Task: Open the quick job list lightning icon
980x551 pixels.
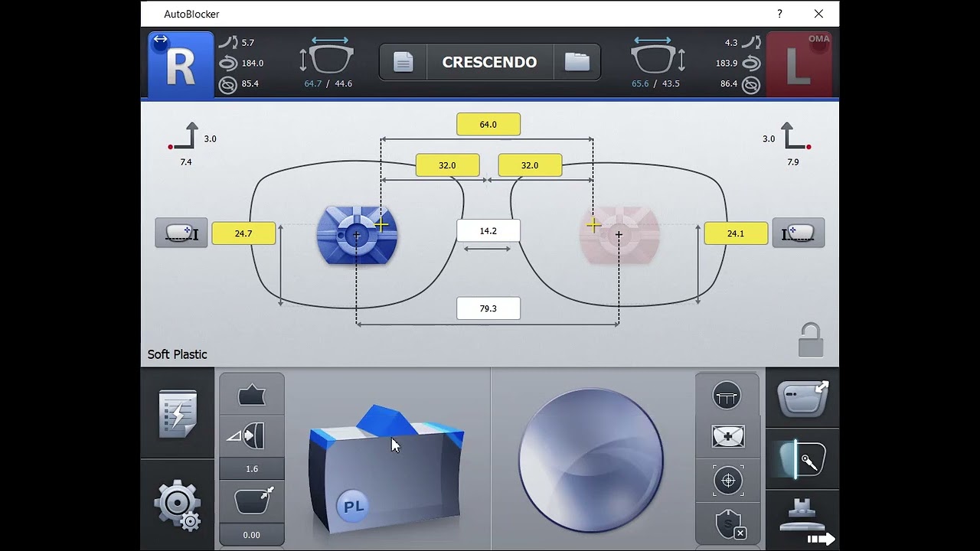Action: [178, 414]
